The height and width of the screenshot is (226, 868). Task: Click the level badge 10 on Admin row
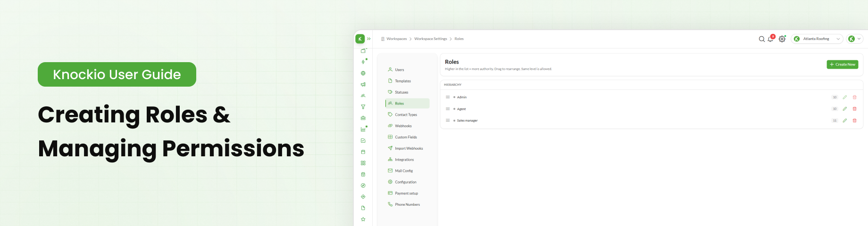pyautogui.click(x=835, y=97)
